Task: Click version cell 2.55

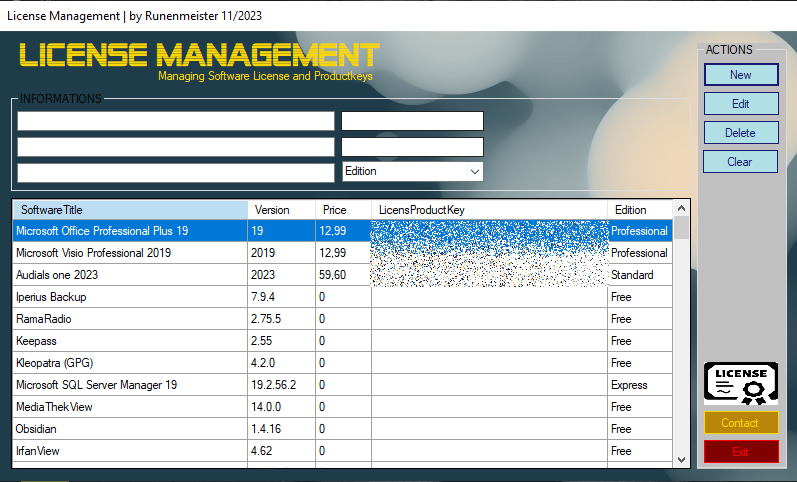Action: [x=282, y=341]
